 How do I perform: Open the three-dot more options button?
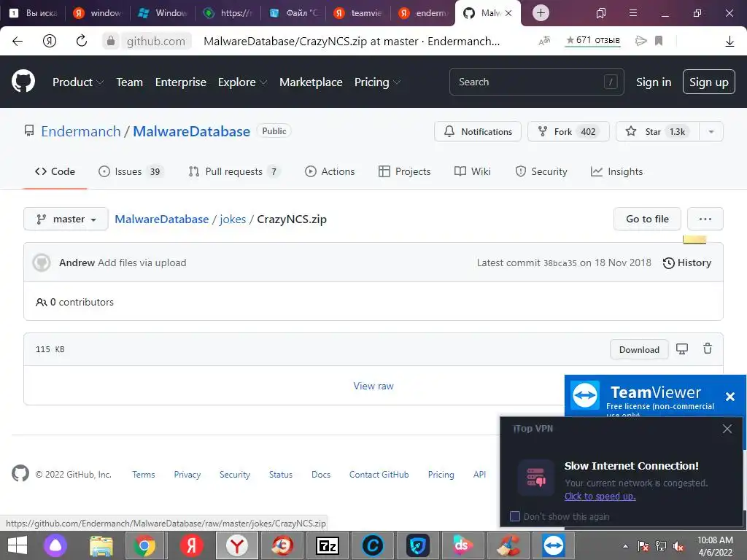click(705, 219)
